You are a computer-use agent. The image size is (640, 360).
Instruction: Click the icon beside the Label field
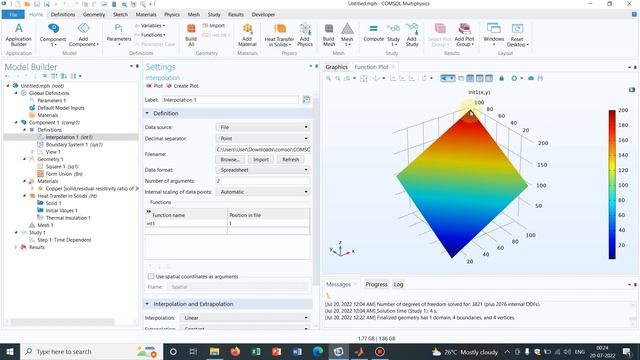306,100
